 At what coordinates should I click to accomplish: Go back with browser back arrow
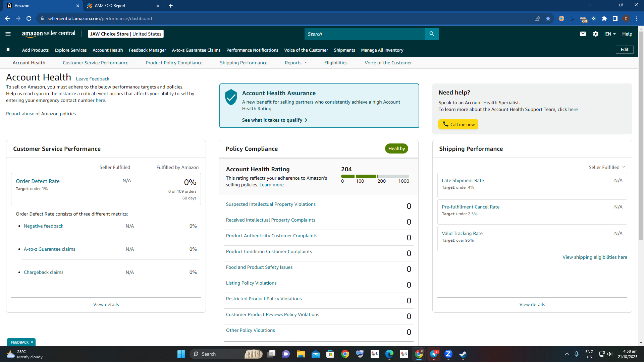7,18
